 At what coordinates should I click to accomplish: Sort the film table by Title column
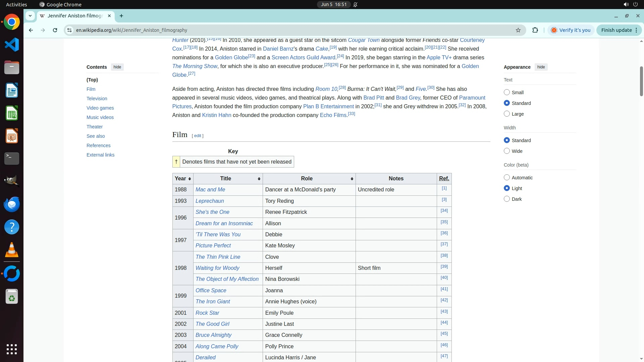point(259,179)
